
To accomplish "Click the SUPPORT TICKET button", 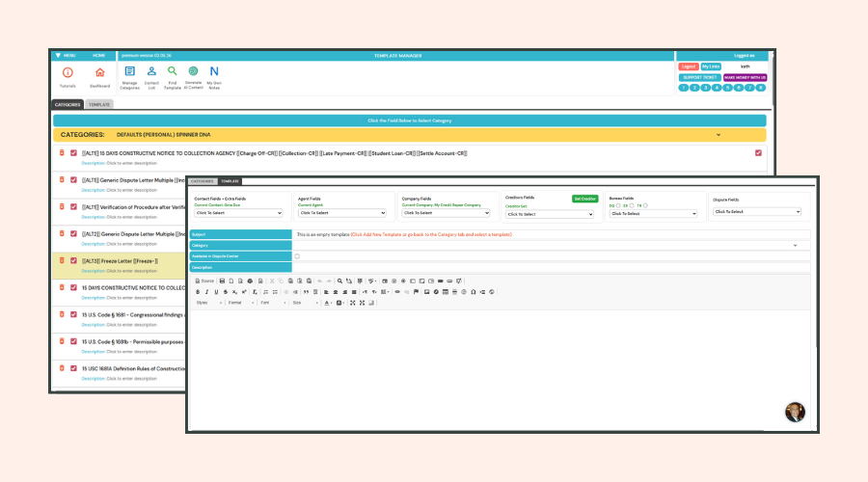I will pyautogui.click(x=700, y=77).
